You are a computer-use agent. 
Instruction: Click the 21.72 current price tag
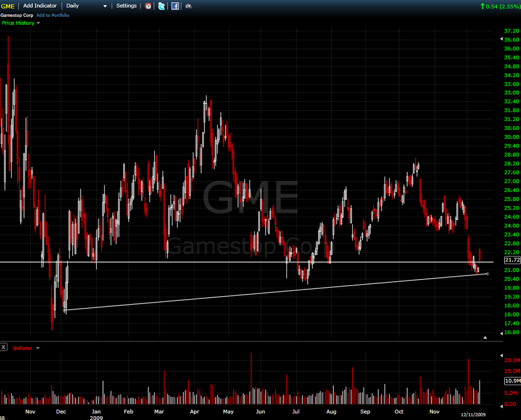[513, 260]
